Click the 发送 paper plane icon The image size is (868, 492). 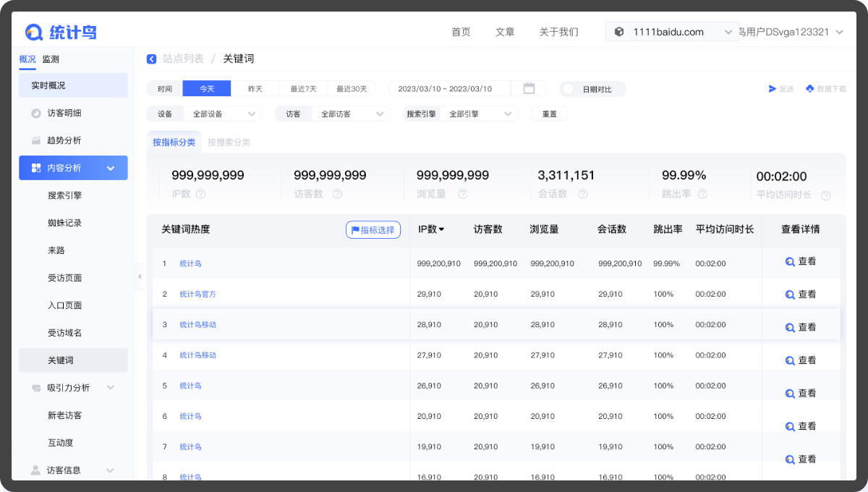pos(772,89)
